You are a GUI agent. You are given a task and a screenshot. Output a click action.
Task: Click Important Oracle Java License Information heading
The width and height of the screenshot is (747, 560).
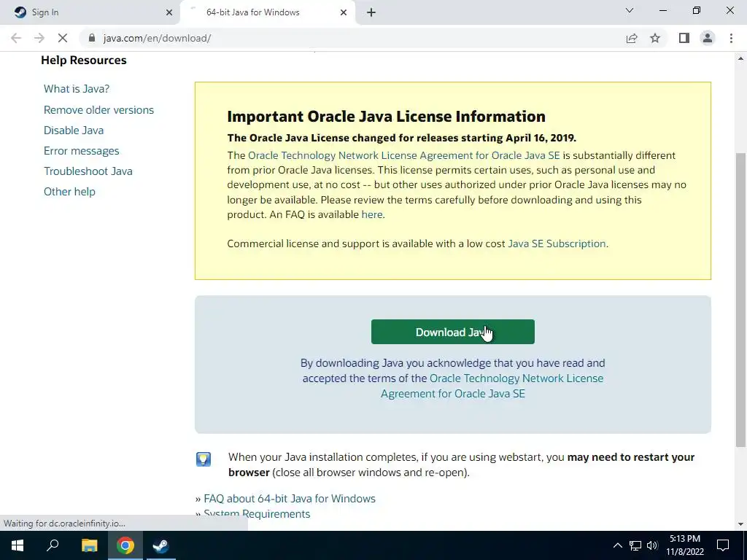click(387, 117)
